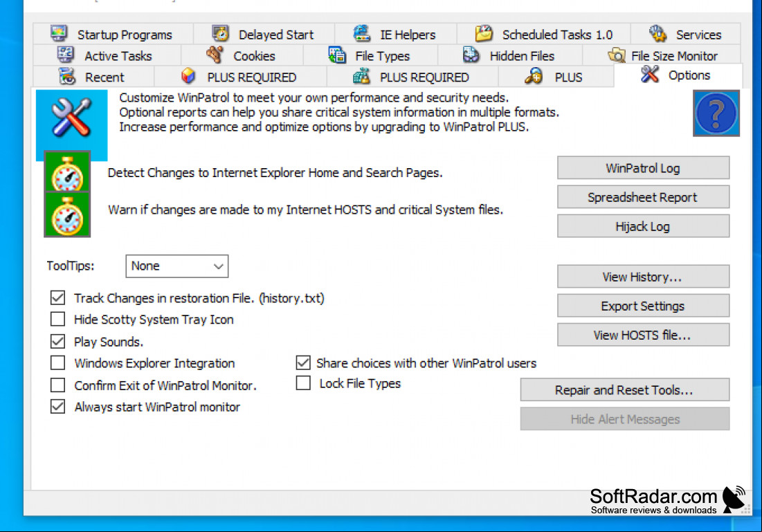Click the Active Tasks tab icon

point(65,55)
